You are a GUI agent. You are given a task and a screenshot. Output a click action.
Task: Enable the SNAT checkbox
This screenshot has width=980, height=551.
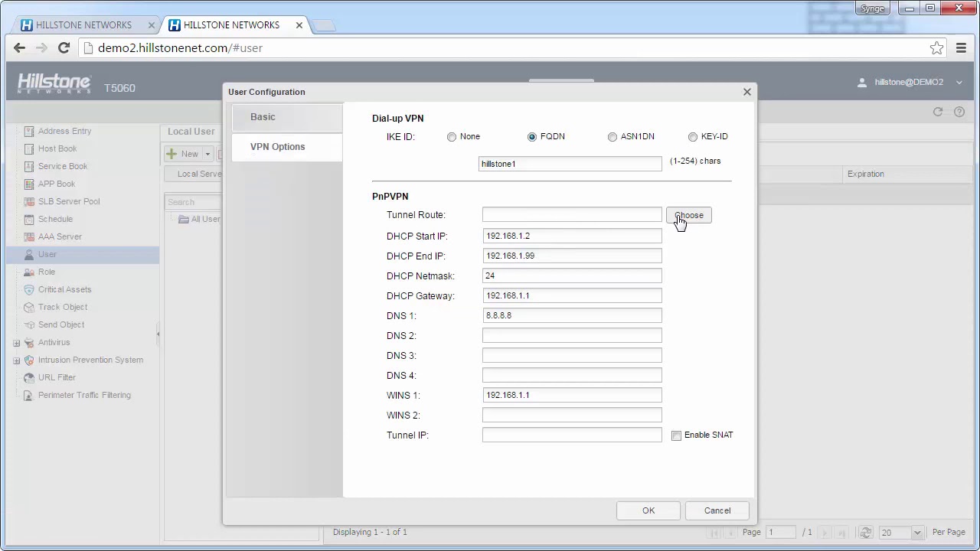(676, 435)
